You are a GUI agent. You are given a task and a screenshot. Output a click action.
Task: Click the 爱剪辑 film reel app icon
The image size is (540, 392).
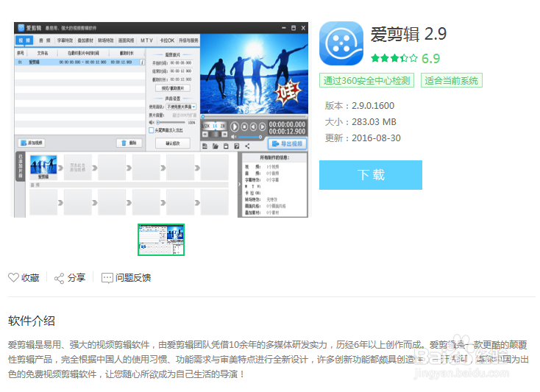point(341,43)
